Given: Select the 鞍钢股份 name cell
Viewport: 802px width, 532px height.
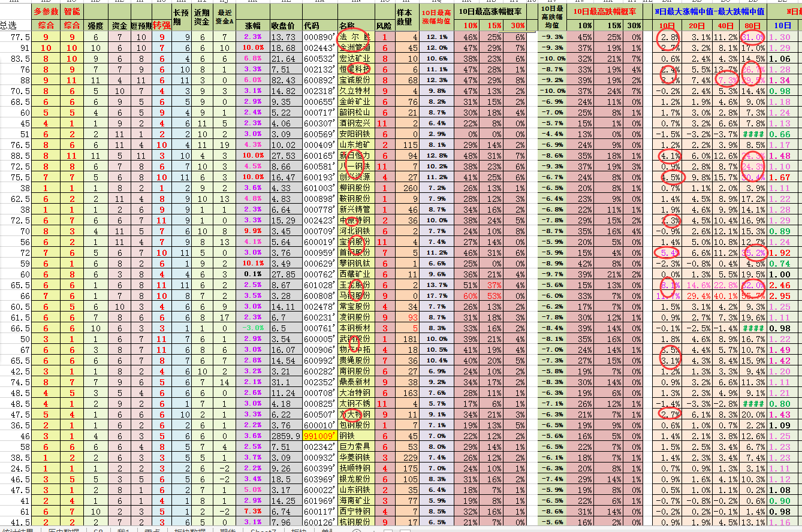Looking at the screenshot, I should coord(355,198).
